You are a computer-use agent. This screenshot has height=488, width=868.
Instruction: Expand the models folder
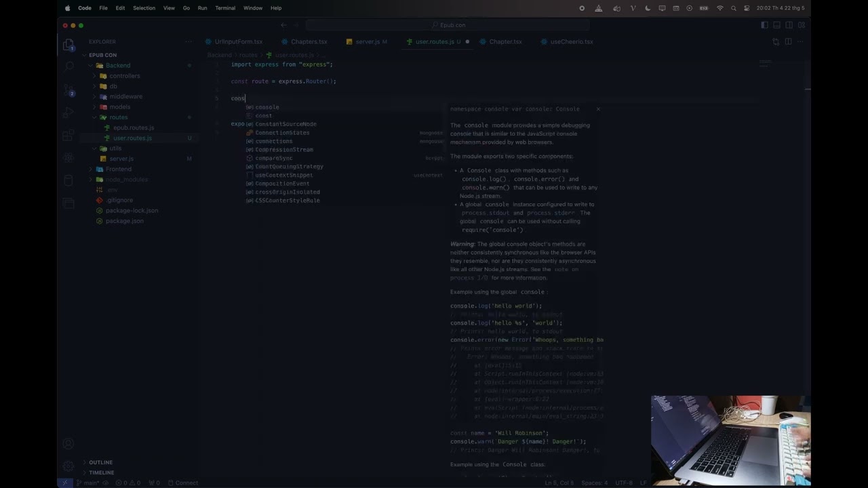[x=120, y=106]
